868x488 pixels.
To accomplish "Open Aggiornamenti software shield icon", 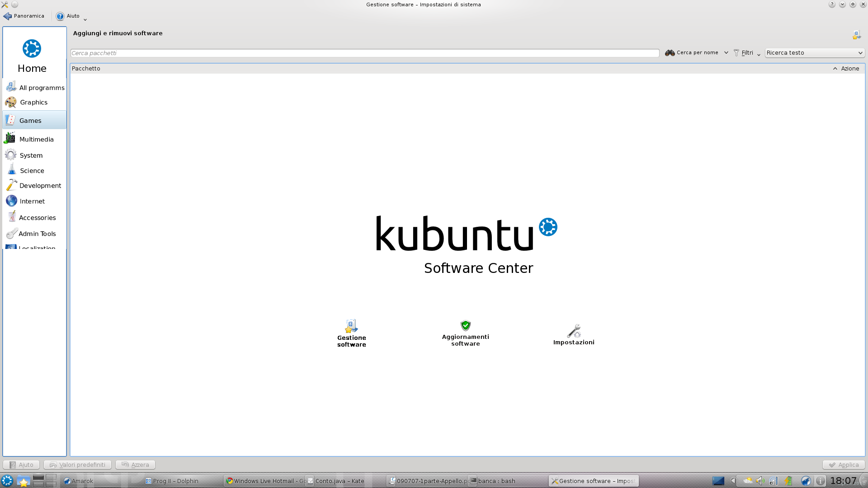I will tap(465, 325).
